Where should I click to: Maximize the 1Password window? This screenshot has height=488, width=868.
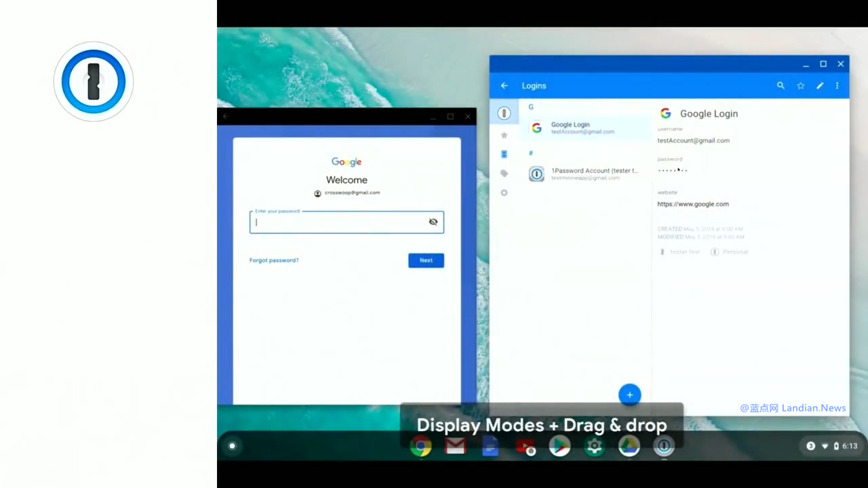coord(823,64)
